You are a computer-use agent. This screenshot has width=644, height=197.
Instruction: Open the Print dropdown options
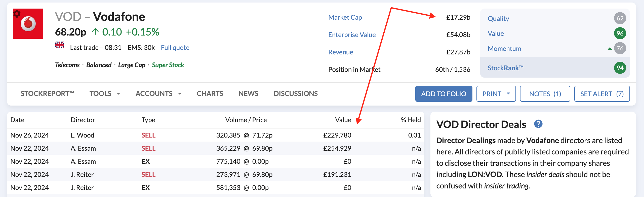tap(496, 94)
